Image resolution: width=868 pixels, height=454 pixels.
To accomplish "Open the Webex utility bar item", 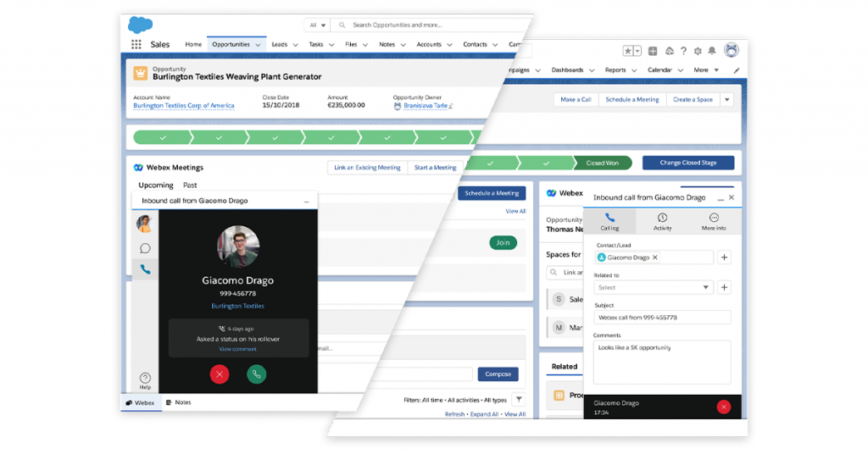I will point(141,402).
